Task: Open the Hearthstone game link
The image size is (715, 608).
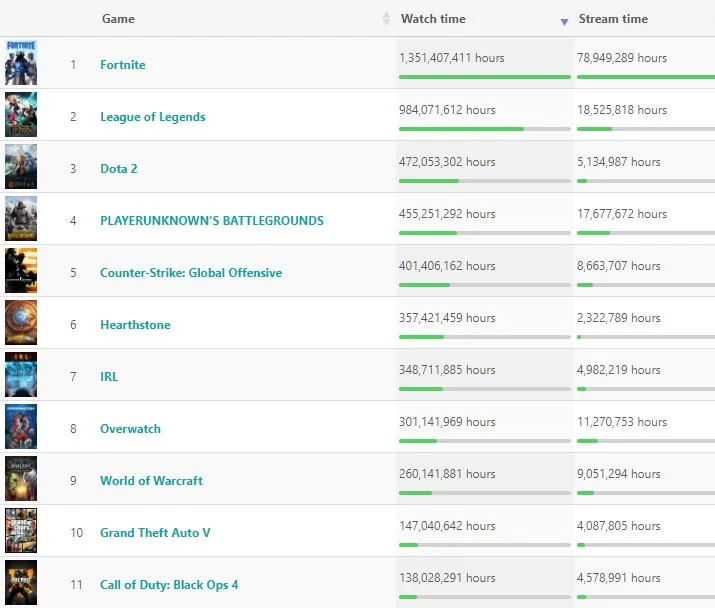Action: coord(135,325)
